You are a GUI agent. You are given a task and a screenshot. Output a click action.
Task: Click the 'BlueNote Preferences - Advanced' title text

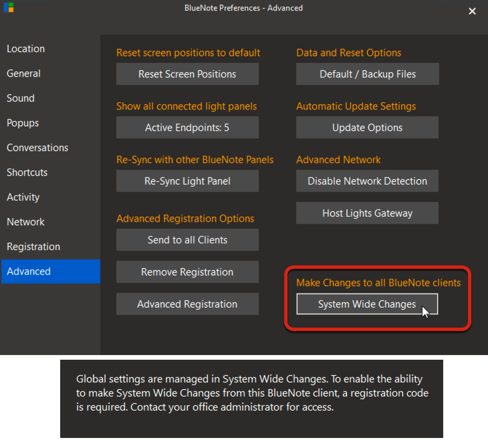pos(244,8)
